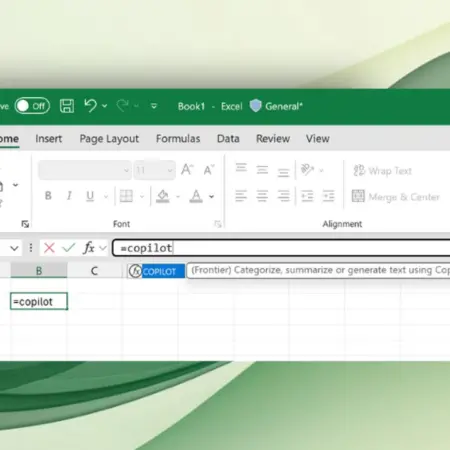Open the Borders options dropdown arrow

pyautogui.click(x=142, y=196)
